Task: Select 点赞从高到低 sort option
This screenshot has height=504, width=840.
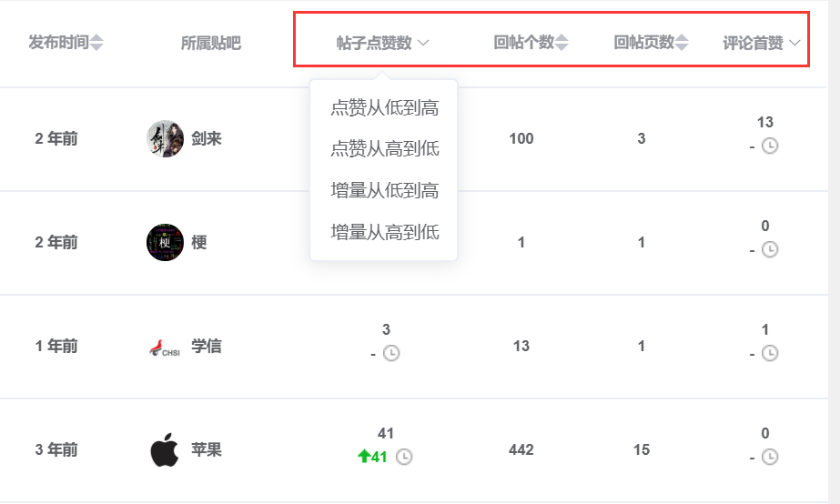Action: [x=385, y=148]
